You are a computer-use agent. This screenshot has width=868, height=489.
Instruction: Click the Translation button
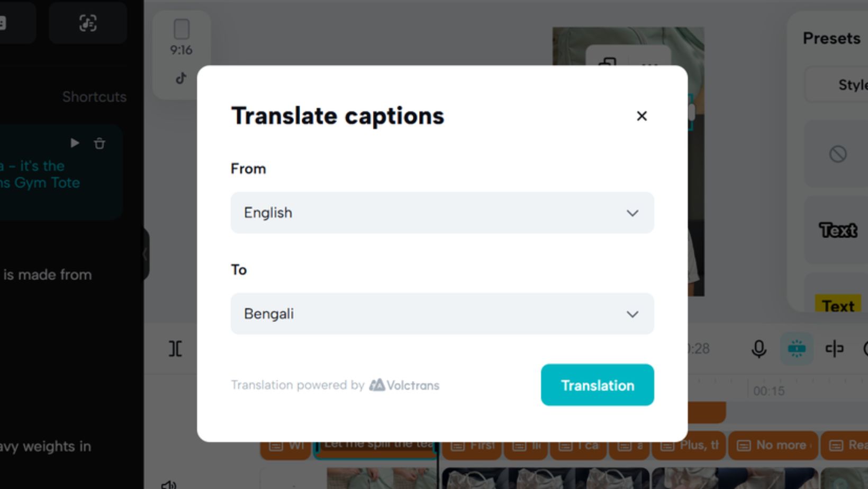(597, 385)
